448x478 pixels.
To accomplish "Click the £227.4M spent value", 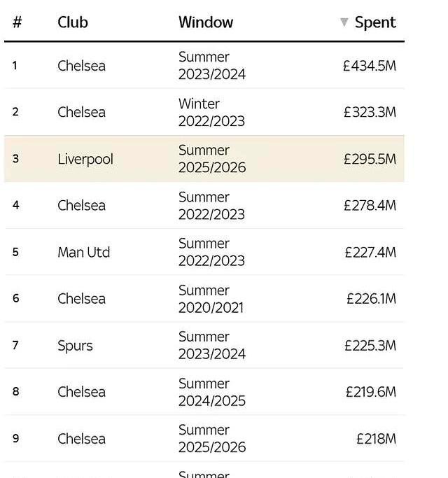I will (370, 252).
